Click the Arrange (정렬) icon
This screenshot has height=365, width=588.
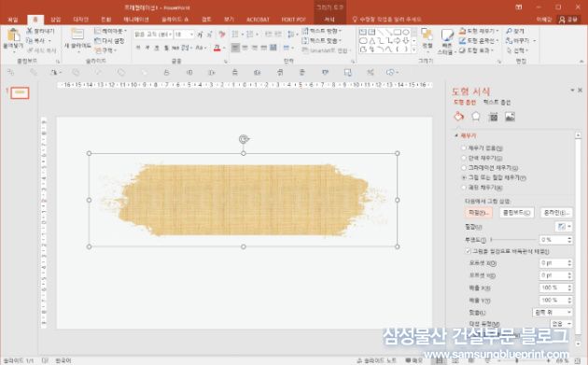tap(427, 35)
